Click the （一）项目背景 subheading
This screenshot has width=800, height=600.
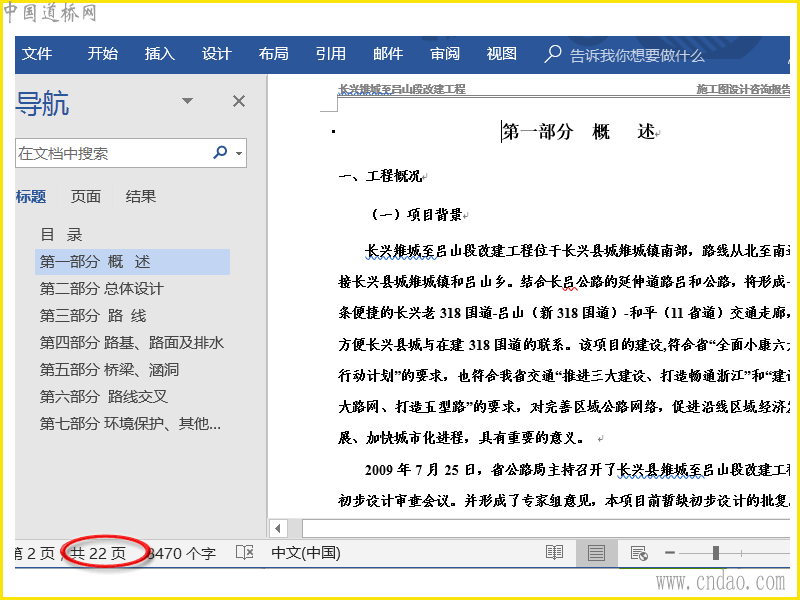(414, 215)
